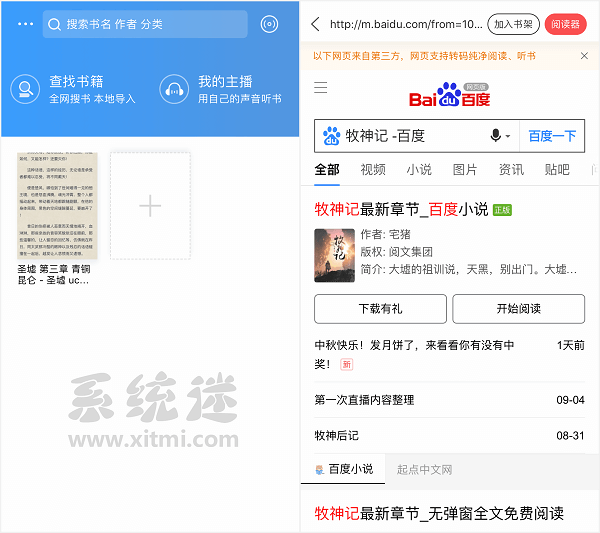Image resolution: width=600 pixels, height=533 pixels.
Task: Switch to the 小说 tab
Action: (x=419, y=170)
